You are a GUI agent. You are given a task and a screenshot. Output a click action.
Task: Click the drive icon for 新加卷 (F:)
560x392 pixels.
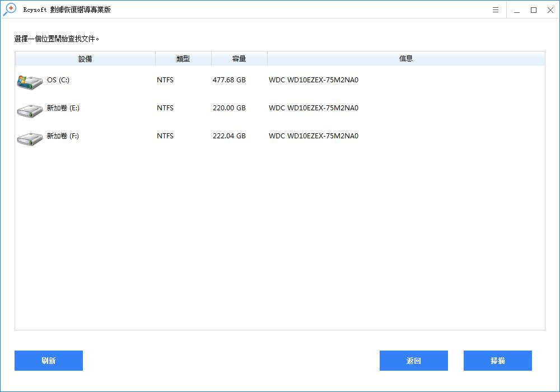click(29, 138)
